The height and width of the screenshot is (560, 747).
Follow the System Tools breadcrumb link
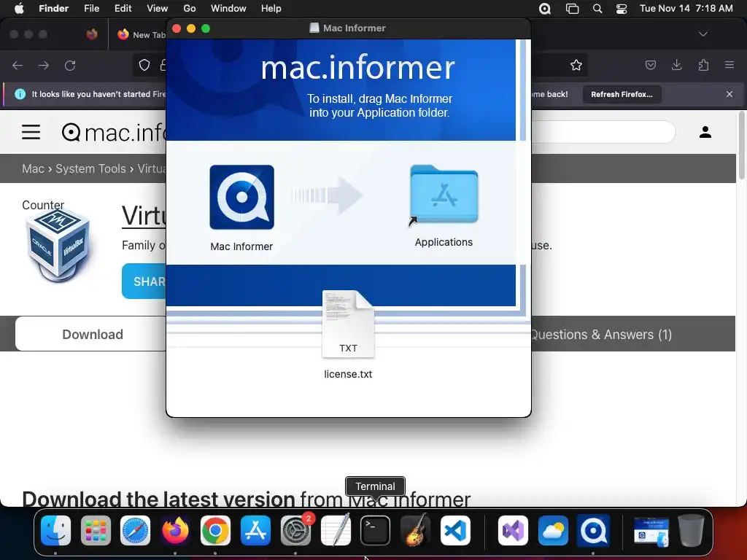tap(90, 168)
